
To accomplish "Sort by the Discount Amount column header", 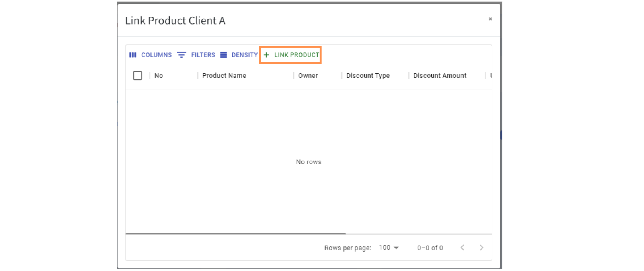I will pos(440,76).
